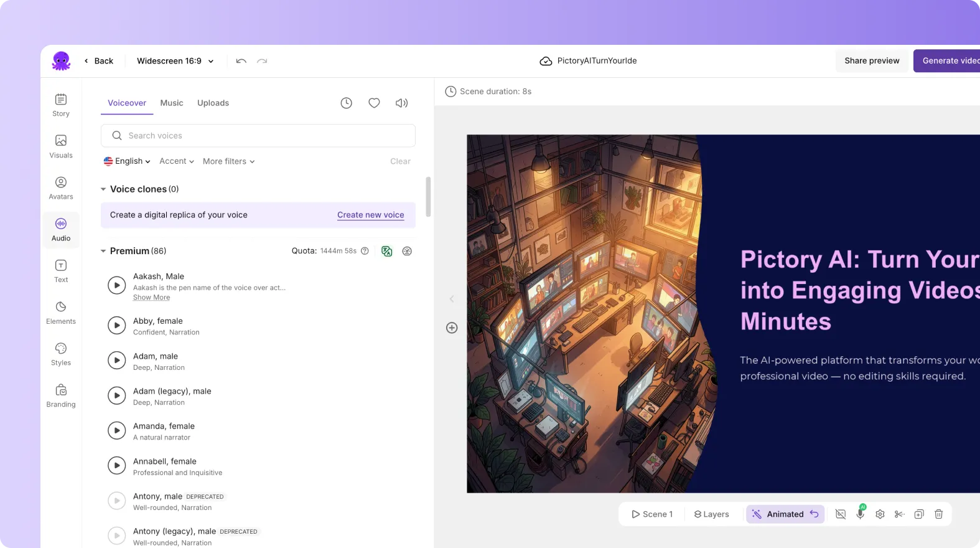
Task: Click the Quota: 1444m 58s text
Action: 324,251
